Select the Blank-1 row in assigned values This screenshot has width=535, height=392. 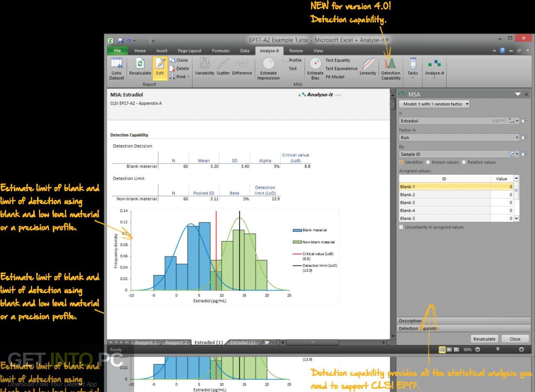(x=456, y=187)
